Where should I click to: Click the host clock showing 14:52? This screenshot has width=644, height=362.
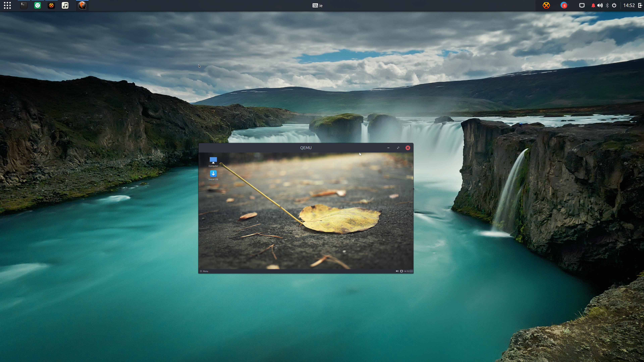[x=629, y=6]
